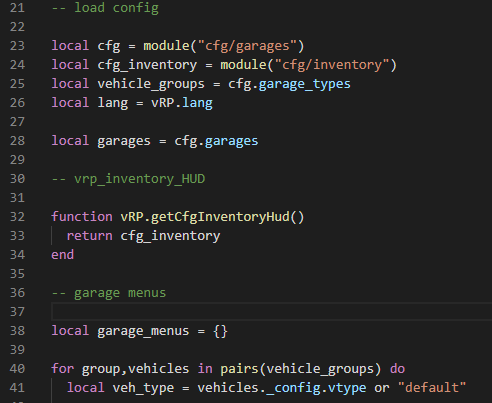
Task: Click the veh_type variable on line 41
Action: (x=143, y=388)
